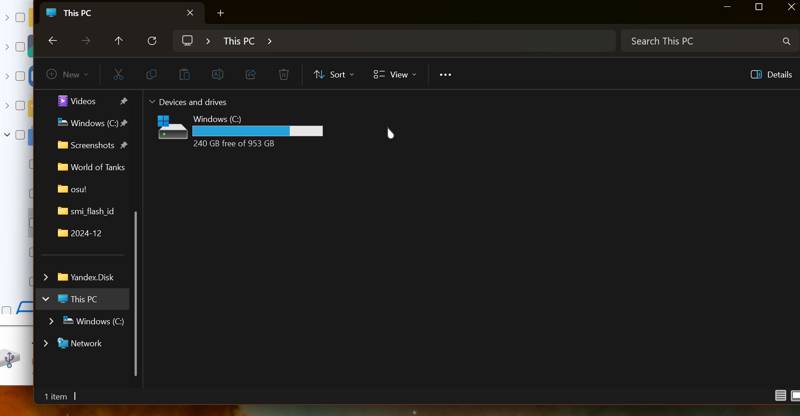
Task: Click the Cut scissors icon
Action: click(118, 75)
